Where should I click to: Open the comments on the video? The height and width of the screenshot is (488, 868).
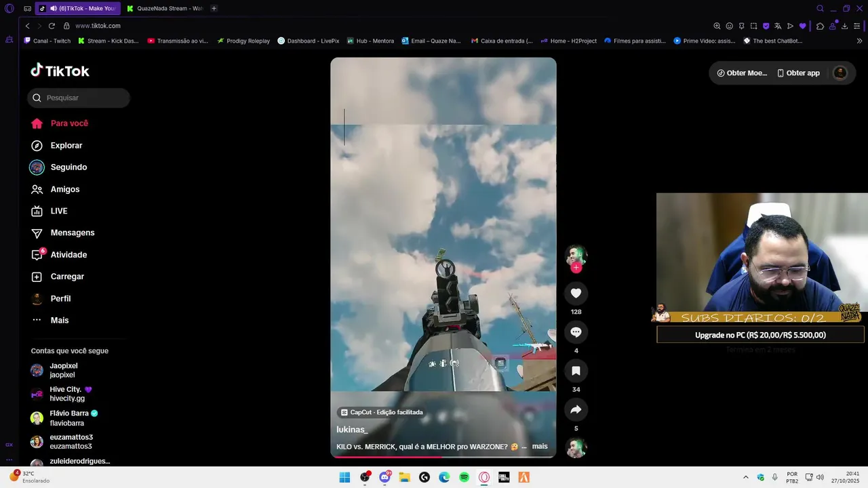576,332
